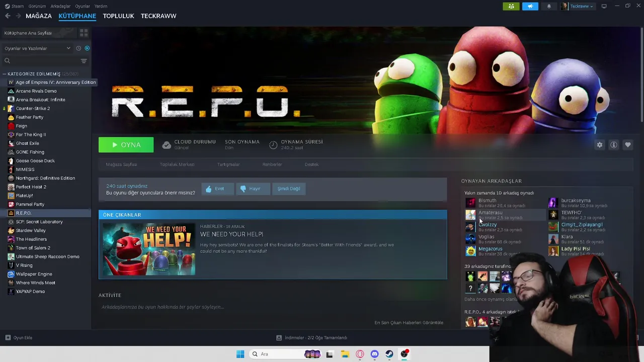
Task: Open the TECKRAWW profile tab
Action: point(158,16)
